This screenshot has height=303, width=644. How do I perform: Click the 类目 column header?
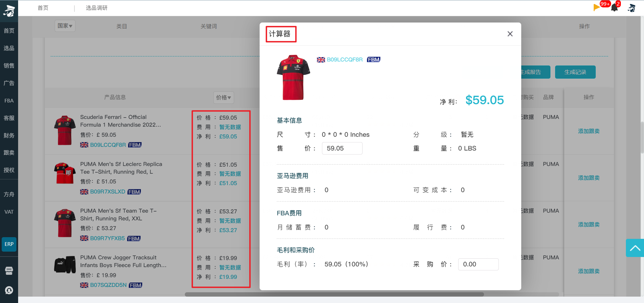coord(122,26)
